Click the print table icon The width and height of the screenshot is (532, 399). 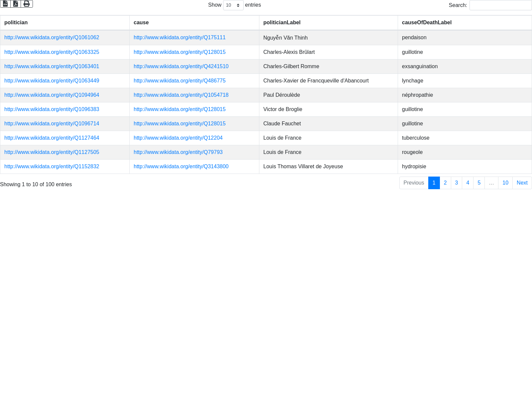27,4
